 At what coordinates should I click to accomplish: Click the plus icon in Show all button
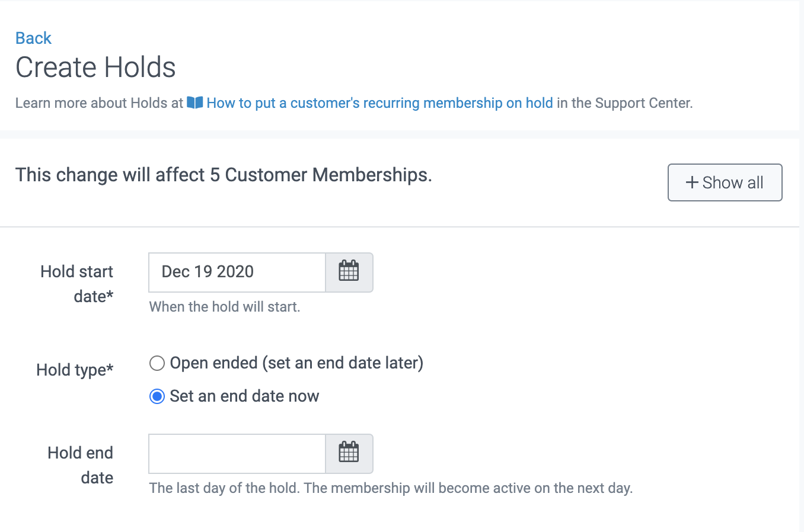point(691,182)
